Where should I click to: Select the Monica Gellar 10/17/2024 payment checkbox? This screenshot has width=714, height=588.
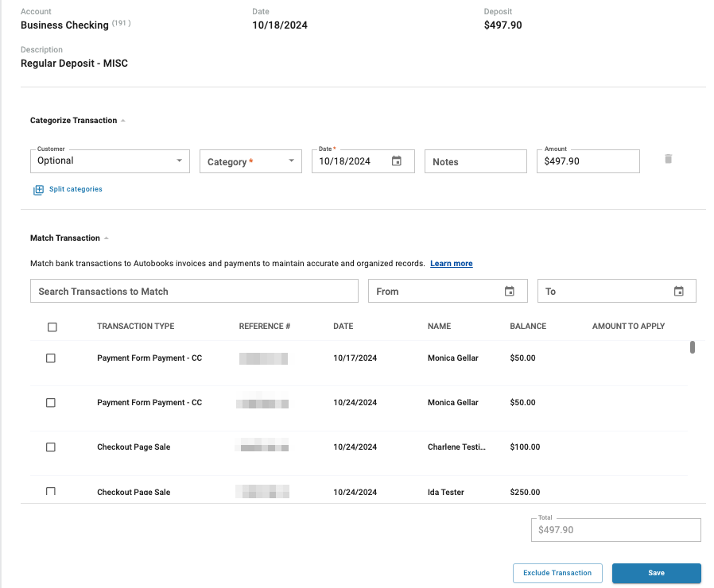click(x=51, y=358)
